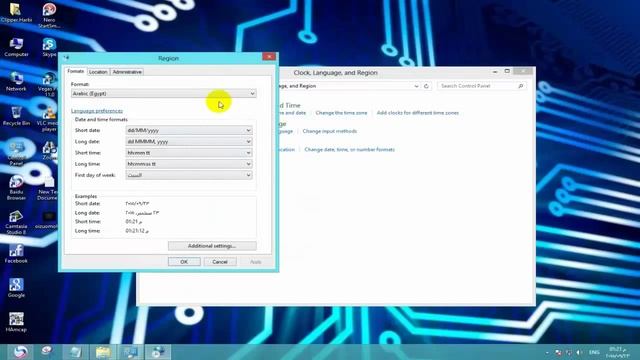Click Cancel in the Region dialog
The height and width of the screenshot is (360, 640).
click(220, 262)
